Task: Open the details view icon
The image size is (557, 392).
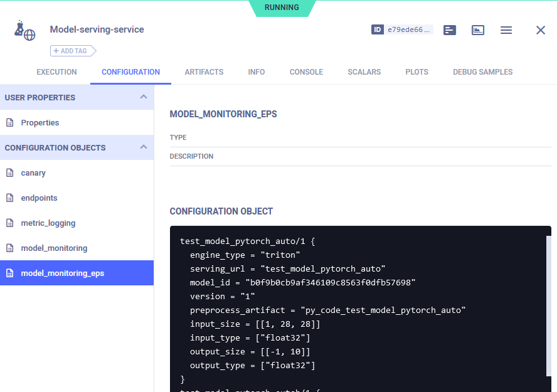Action: click(450, 30)
